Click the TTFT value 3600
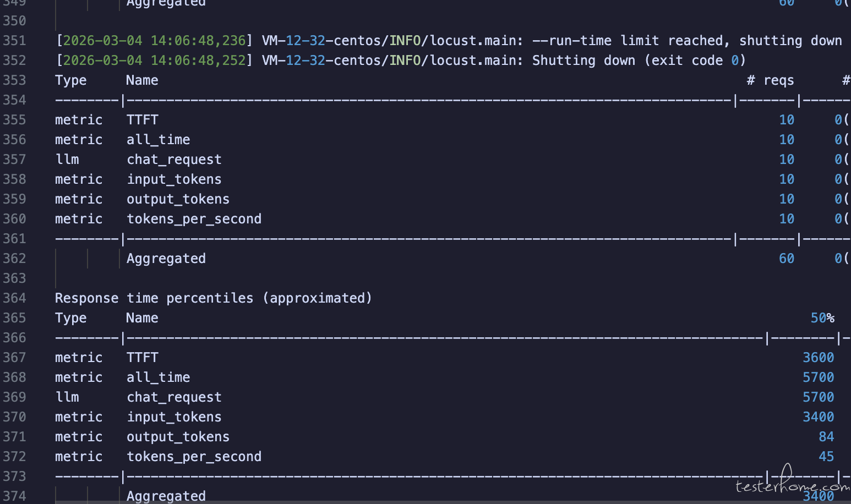The width and height of the screenshot is (851, 504). pyautogui.click(x=818, y=358)
